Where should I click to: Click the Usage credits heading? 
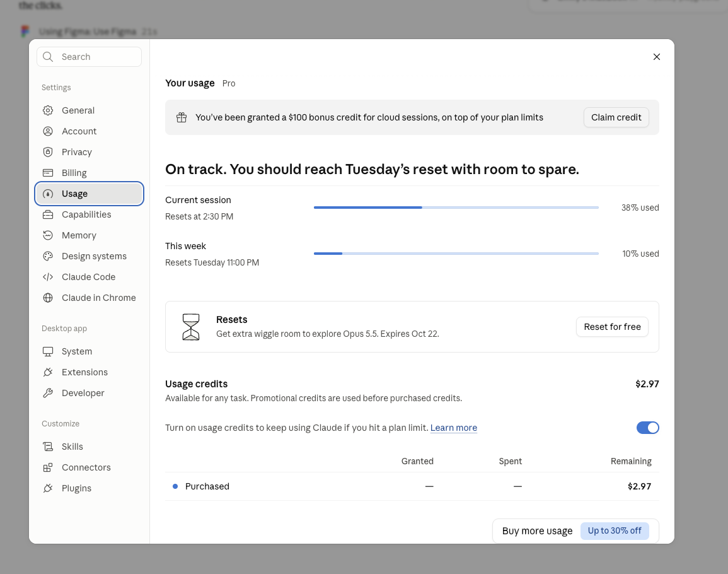coord(197,384)
